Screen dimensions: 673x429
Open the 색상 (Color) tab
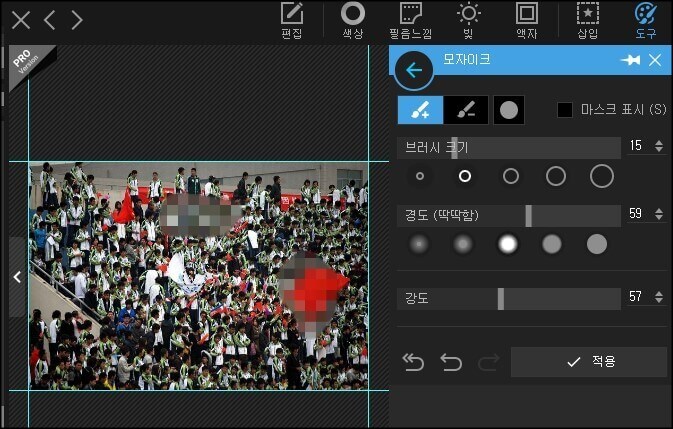(353, 21)
